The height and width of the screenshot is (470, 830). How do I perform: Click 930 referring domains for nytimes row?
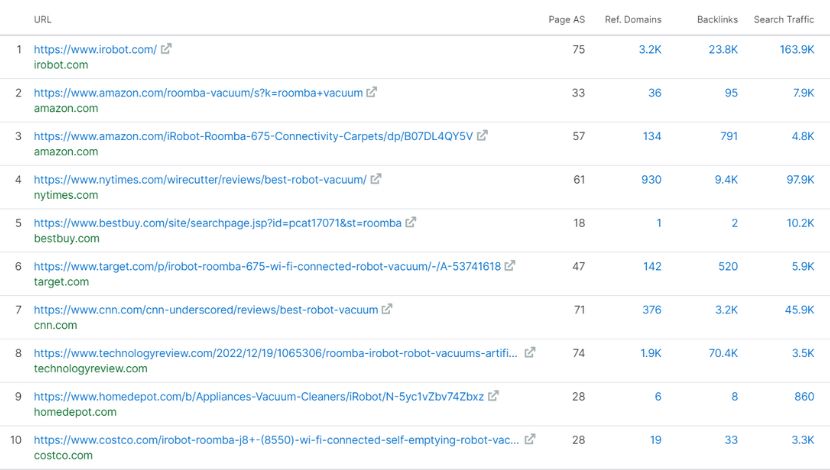click(651, 179)
